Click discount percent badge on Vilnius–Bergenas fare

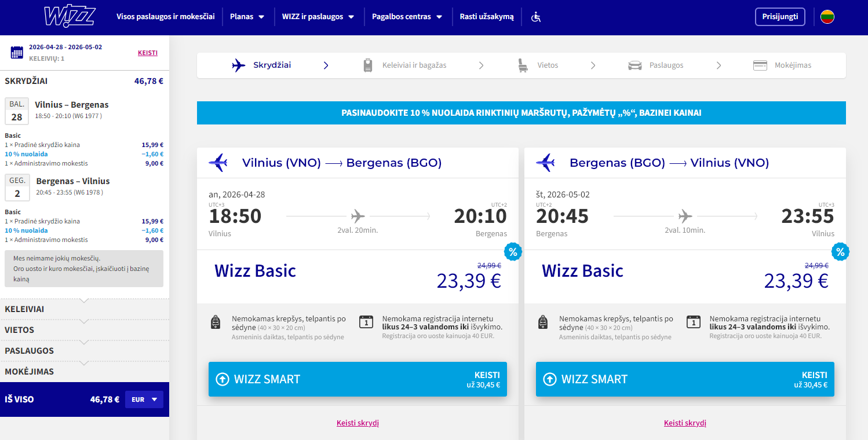513,252
